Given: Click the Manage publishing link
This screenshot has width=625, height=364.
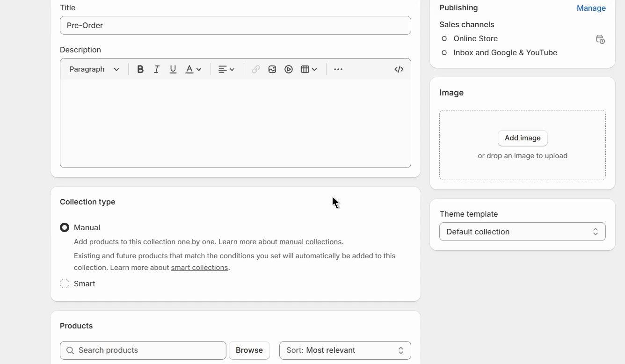Looking at the screenshot, I should pyautogui.click(x=591, y=8).
